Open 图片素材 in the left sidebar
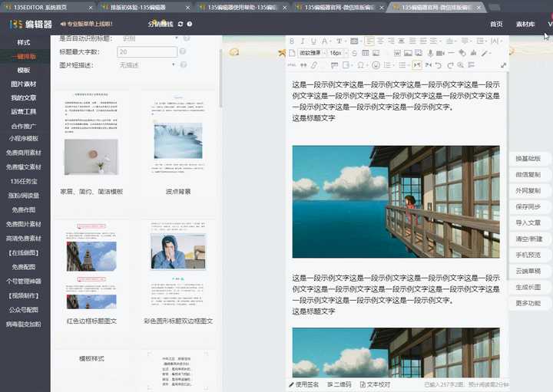This screenshot has width=553, height=392. tap(24, 84)
